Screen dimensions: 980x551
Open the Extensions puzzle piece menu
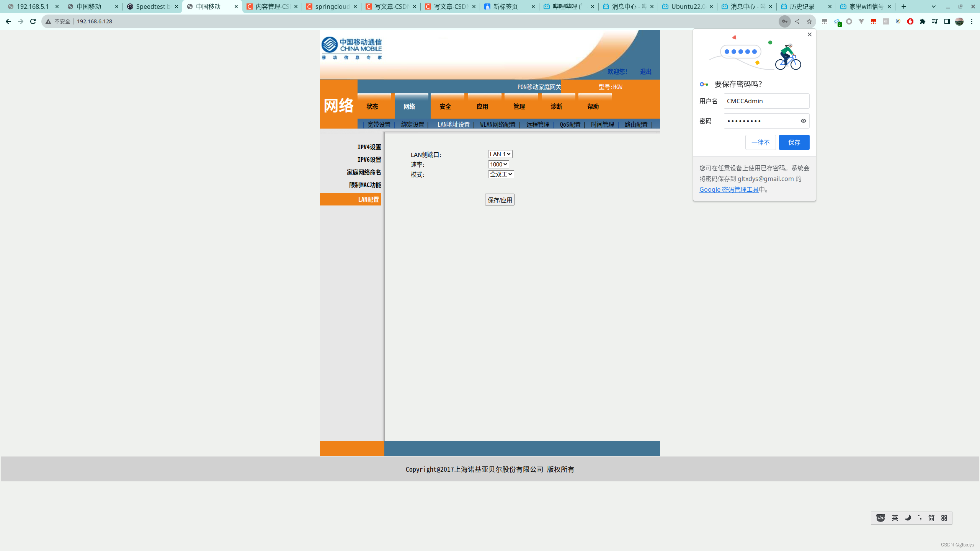(923, 21)
